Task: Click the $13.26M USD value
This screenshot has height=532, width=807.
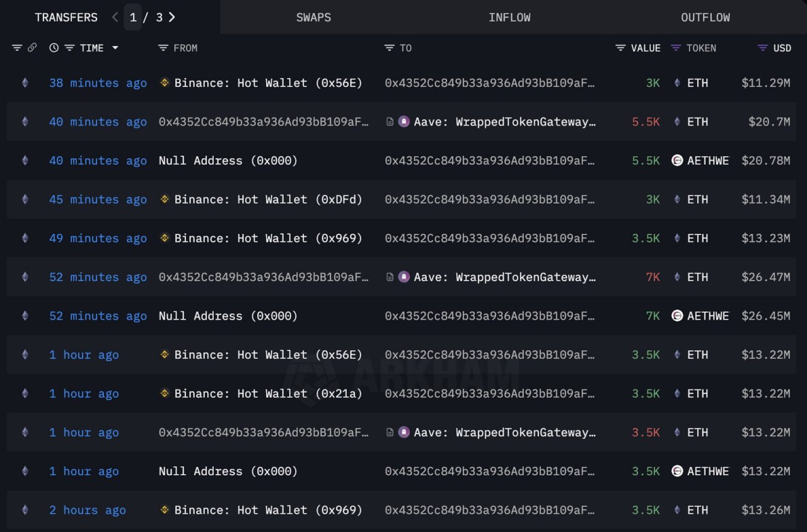Action: 765,510
